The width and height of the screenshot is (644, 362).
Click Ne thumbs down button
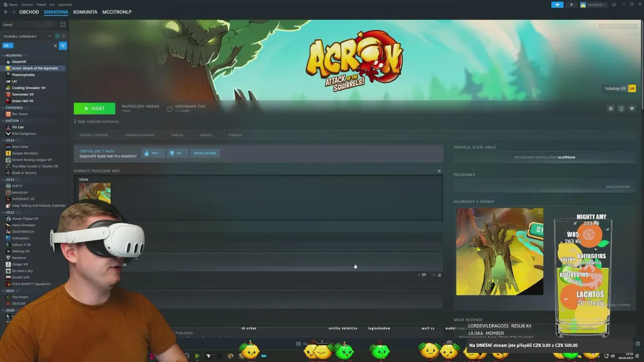point(177,153)
